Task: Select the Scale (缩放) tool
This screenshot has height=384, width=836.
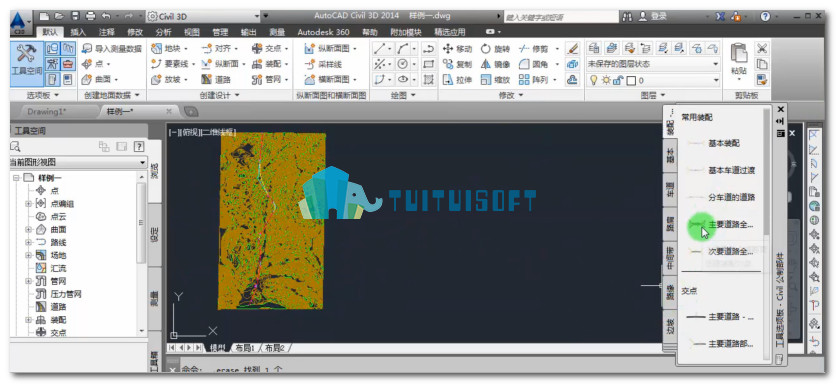Action: coord(495,80)
